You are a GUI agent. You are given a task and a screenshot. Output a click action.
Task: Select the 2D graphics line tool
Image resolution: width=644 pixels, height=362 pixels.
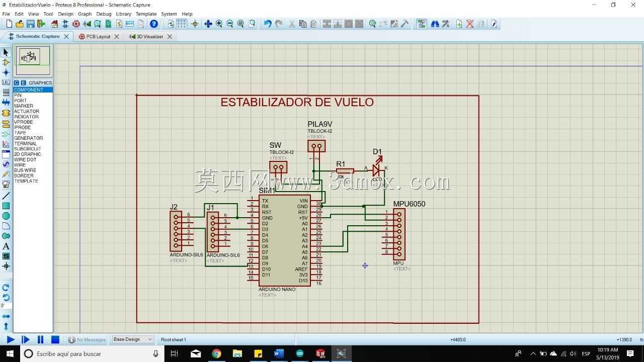pos(6,196)
